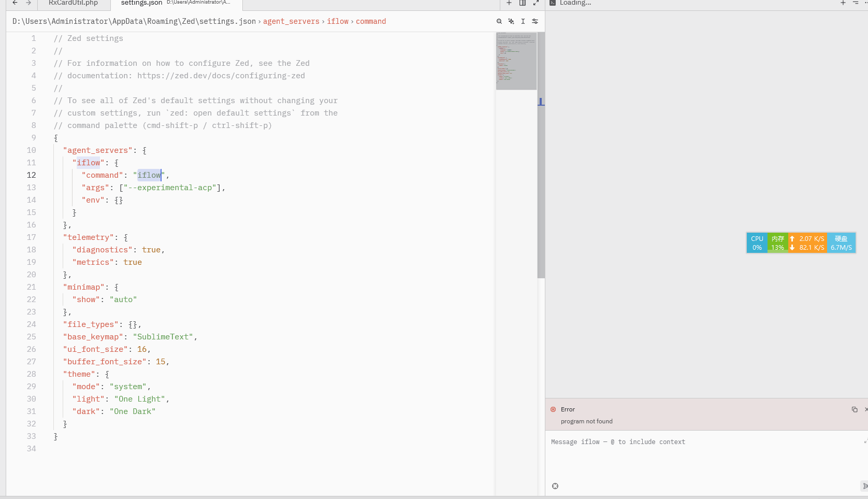This screenshot has height=499, width=868.
Task: Toggle the selections text cursor icon
Action: [x=523, y=21]
